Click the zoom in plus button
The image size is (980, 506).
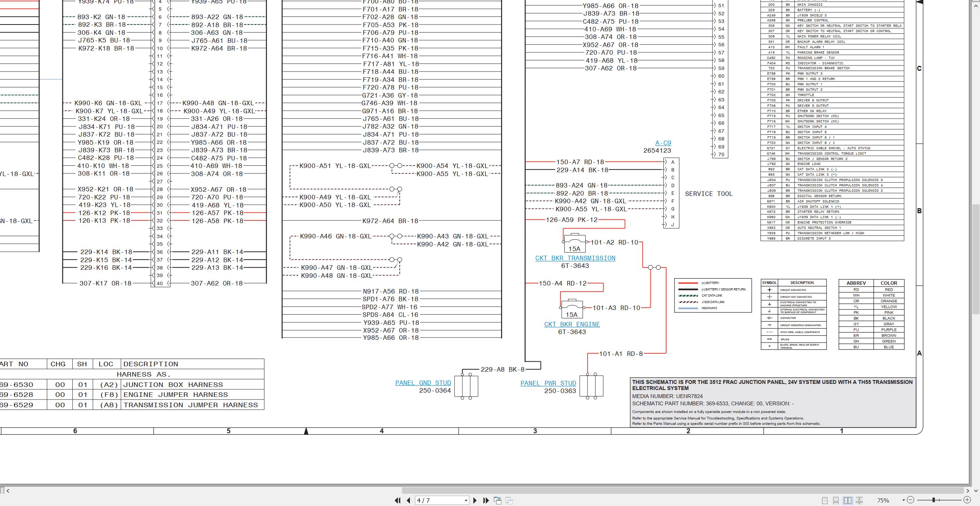point(967,500)
